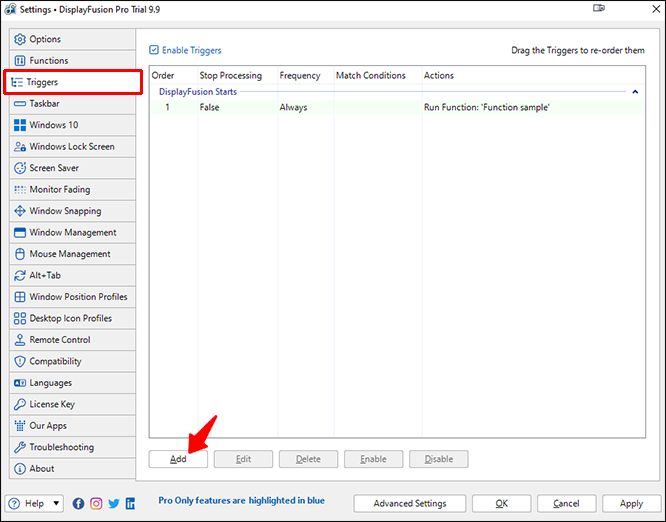Click the Troubleshooting wrench icon
666x522 pixels.
pos(20,447)
